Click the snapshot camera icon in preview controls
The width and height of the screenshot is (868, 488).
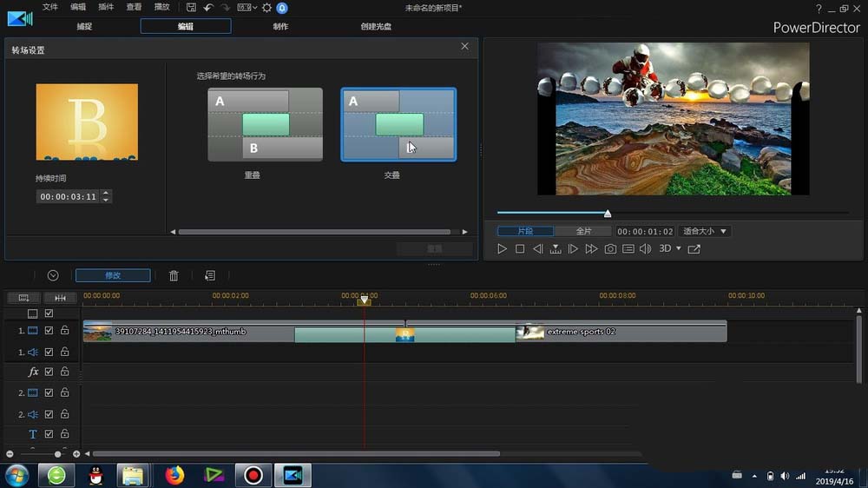coord(610,249)
